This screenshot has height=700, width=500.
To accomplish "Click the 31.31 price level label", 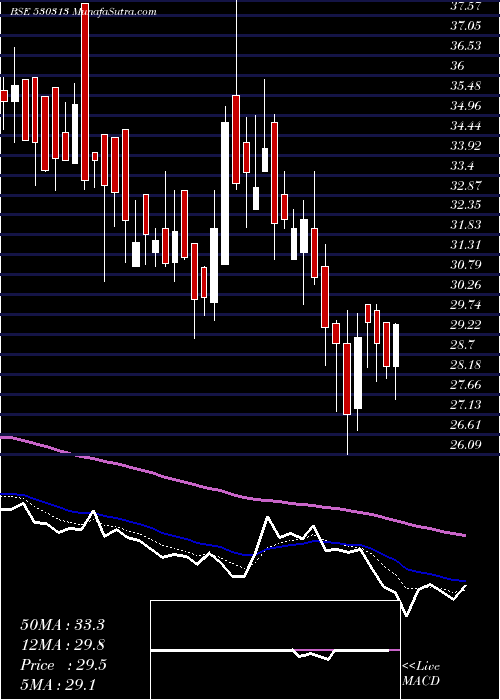I will click(465, 245).
